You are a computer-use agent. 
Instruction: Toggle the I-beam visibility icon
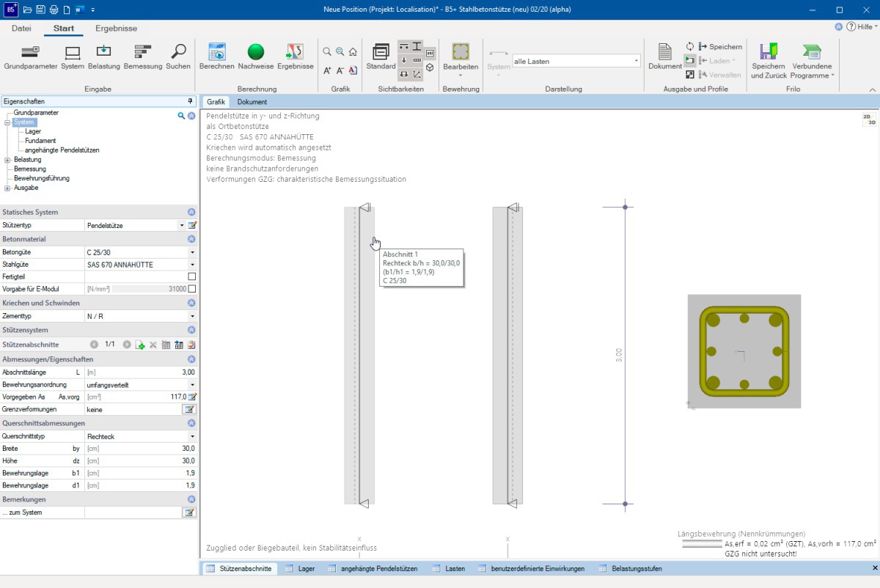click(417, 46)
